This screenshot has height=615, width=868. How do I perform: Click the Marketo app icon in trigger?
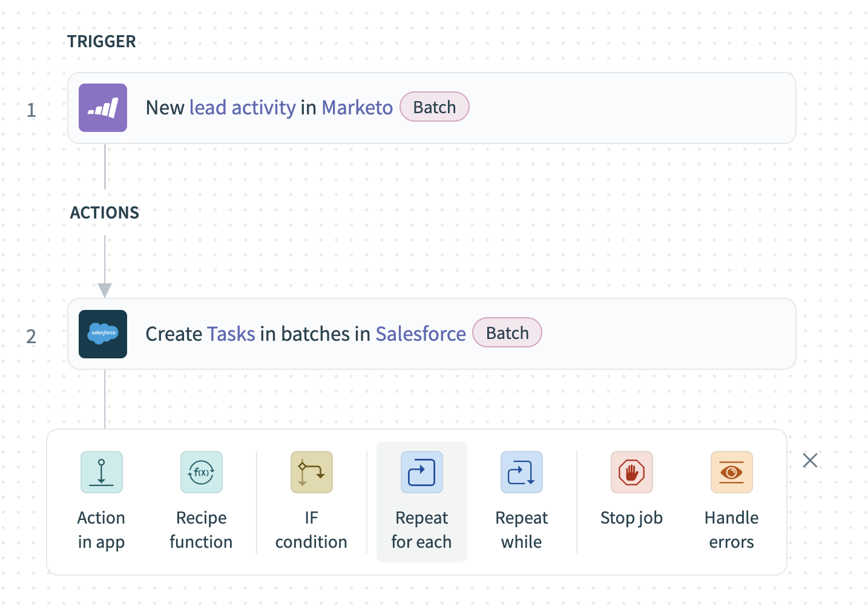click(x=103, y=108)
